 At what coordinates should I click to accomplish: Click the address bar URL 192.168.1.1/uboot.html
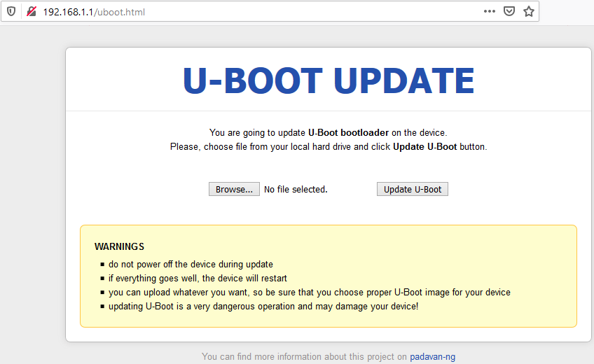click(x=94, y=12)
